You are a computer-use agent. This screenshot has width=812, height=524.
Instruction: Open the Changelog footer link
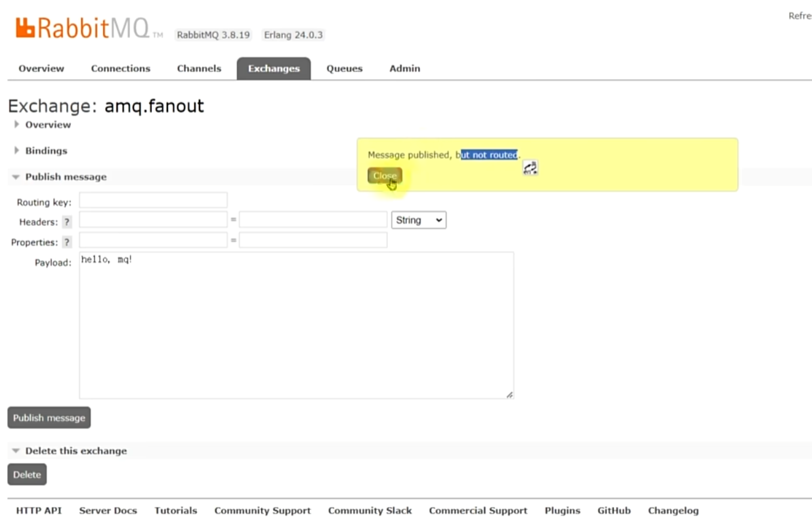673,510
